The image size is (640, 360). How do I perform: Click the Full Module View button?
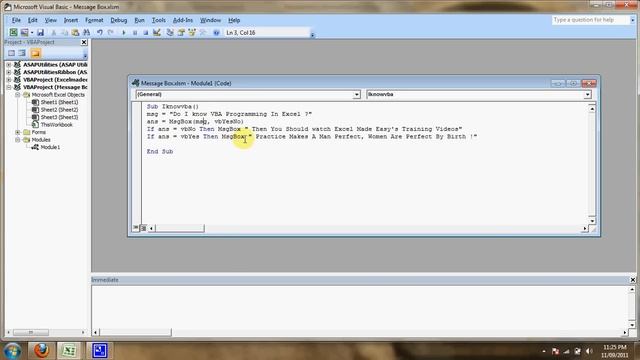pyautogui.click(x=143, y=228)
